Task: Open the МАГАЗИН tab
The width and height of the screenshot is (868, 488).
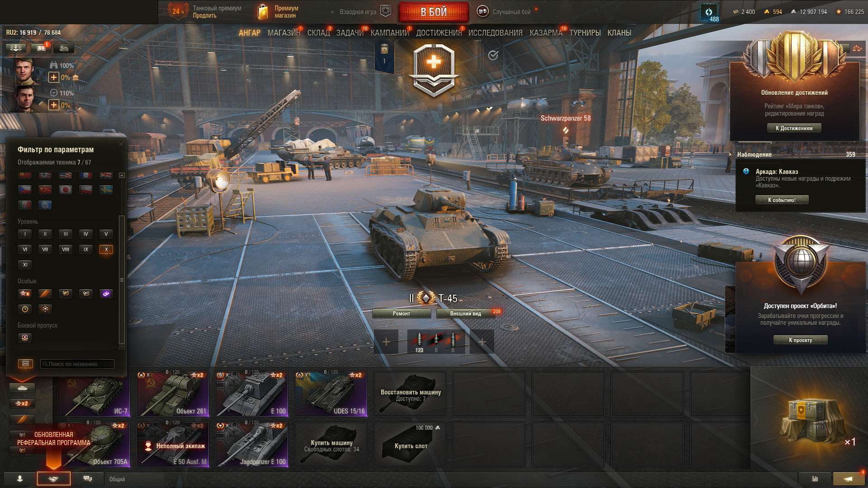Action: pyautogui.click(x=283, y=33)
